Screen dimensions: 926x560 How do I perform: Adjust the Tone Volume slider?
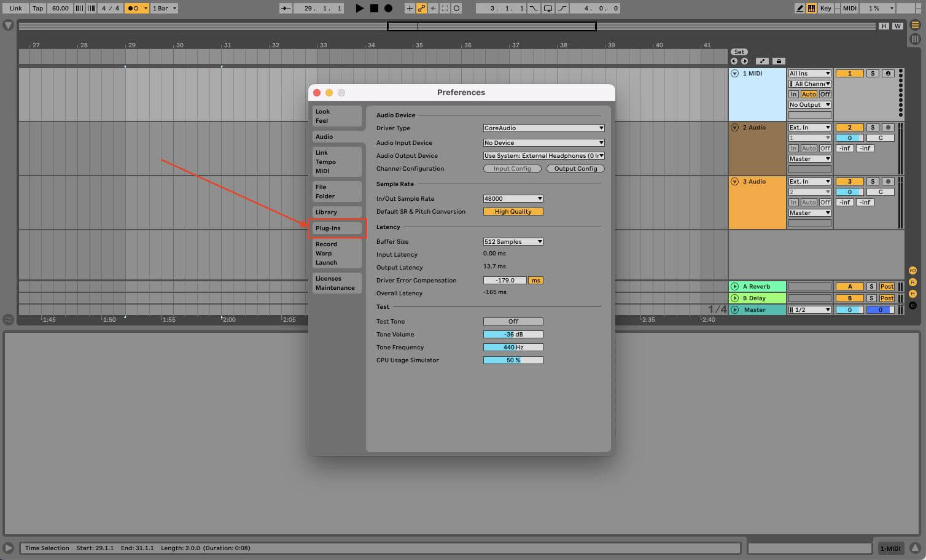(x=513, y=334)
